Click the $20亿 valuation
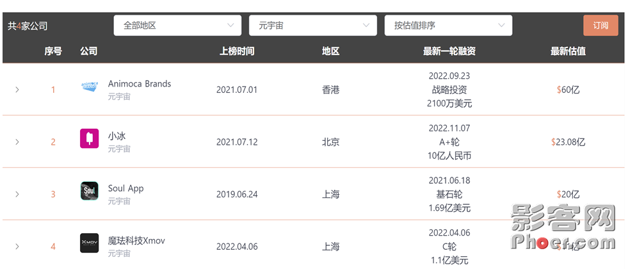Screen dimensions: 644x278 568,194
